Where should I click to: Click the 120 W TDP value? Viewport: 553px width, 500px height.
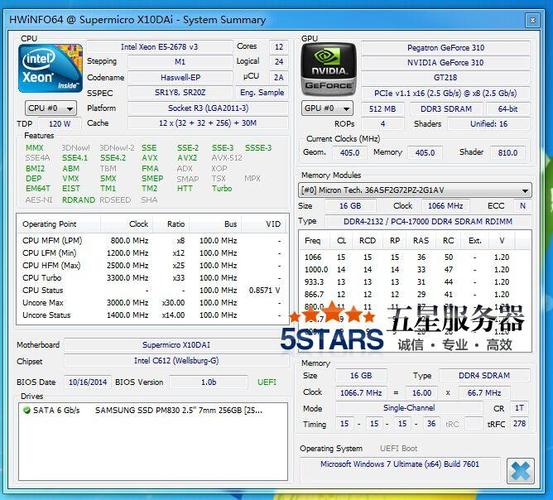point(60,124)
